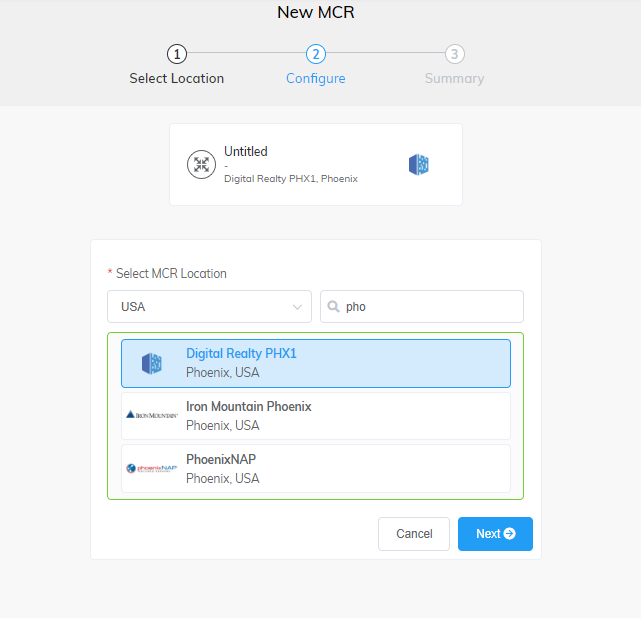Click the Iron Mountain logo
Screen dimensions: 641x618
(x=152, y=415)
